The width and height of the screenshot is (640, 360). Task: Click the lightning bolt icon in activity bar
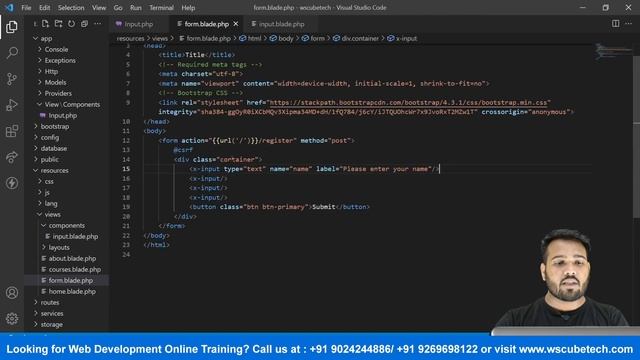12,183
